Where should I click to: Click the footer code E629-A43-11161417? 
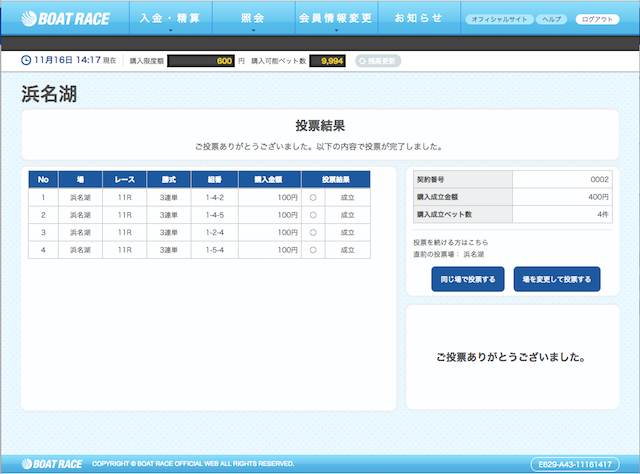click(575, 464)
